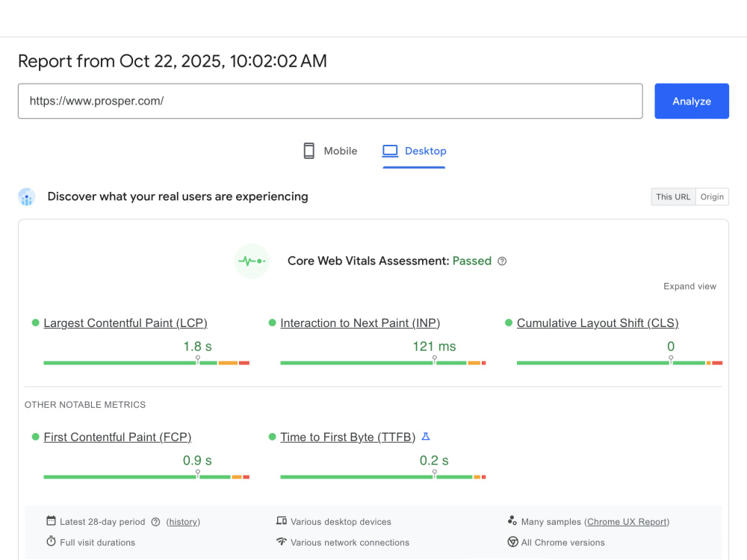This screenshot has height=560, width=747.
Task: Click the desktop laptop icon
Action: 390,151
